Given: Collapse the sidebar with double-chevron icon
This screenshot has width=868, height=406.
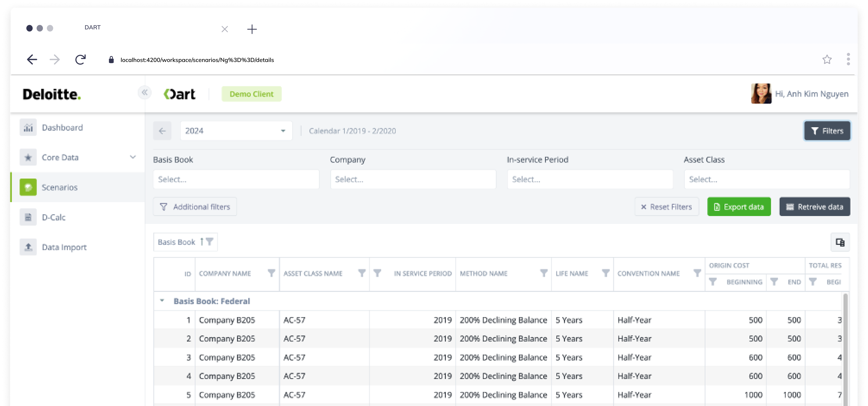Looking at the screenshot, I should pos(144,93).
